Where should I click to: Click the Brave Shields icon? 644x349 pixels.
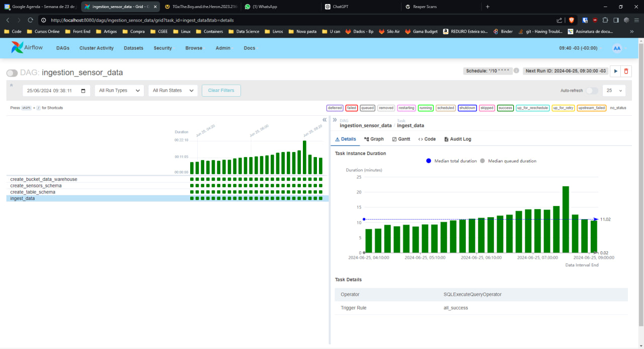click(571, 20)
